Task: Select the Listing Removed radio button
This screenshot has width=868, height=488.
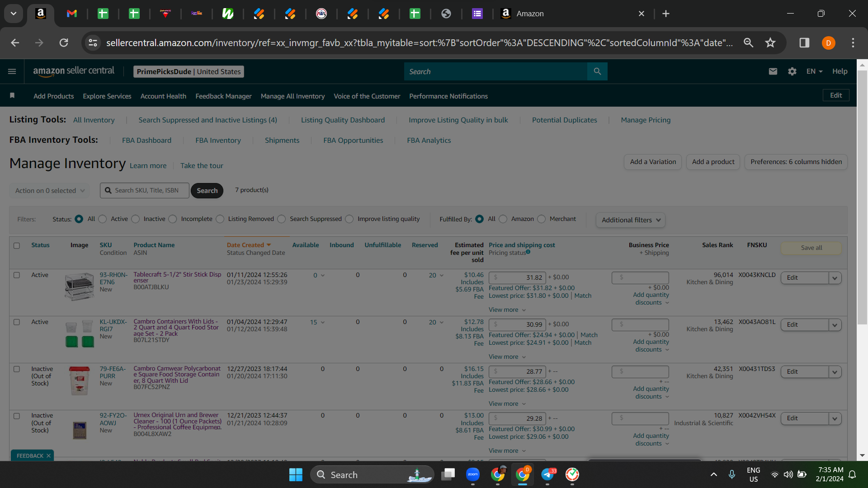Action: tap(220, 219)
